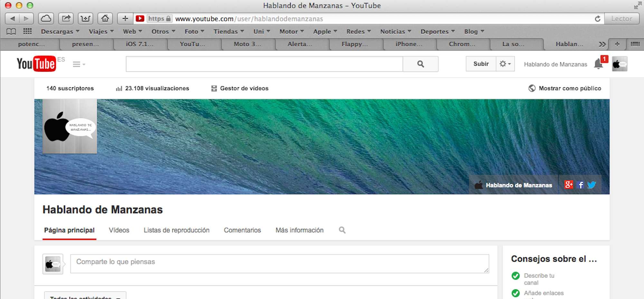The width and height of the screenshot is (644, 299).
Task: Select Vídeos channel tab
Action: 119,230
